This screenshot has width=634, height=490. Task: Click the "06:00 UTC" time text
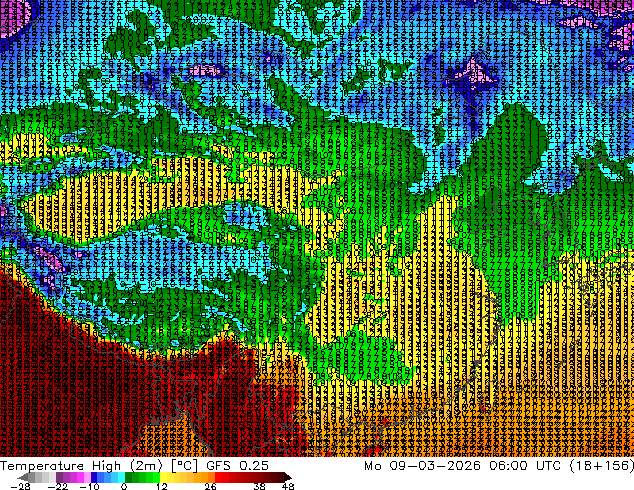(525, 466)
